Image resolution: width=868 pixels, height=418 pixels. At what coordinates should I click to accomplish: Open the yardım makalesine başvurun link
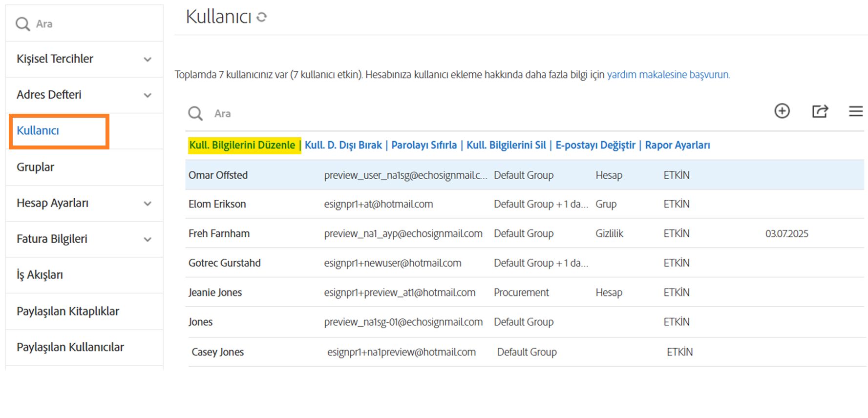coord(668,75)
